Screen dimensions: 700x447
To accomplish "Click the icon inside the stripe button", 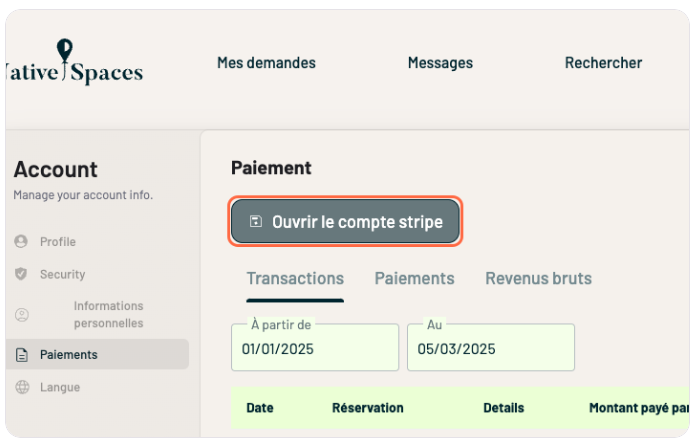I will [x=256, y=222].
